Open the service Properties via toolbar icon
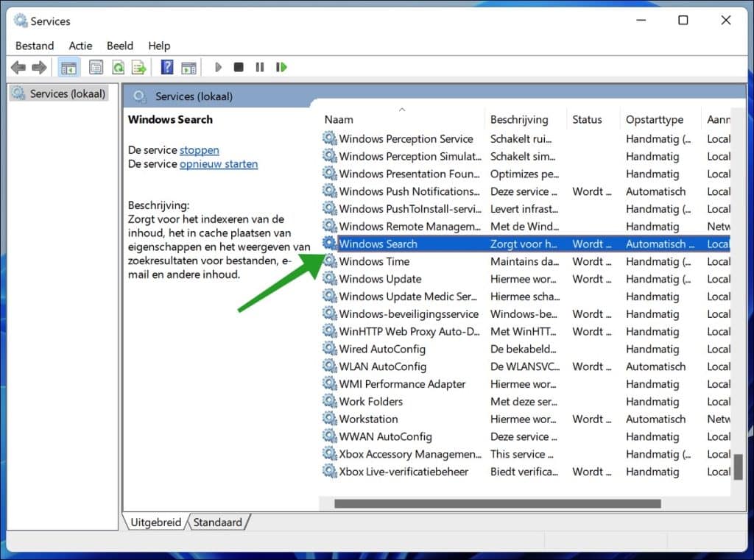 [x=96, y=67]
